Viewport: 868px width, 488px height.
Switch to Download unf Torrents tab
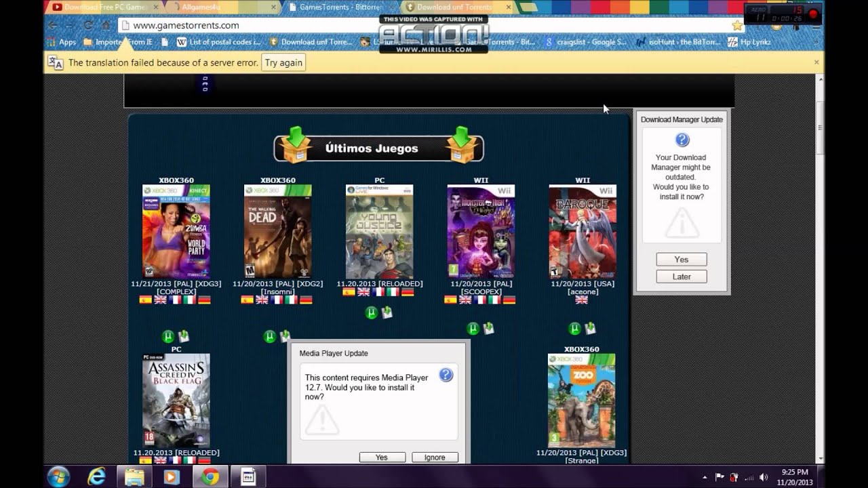454,7
